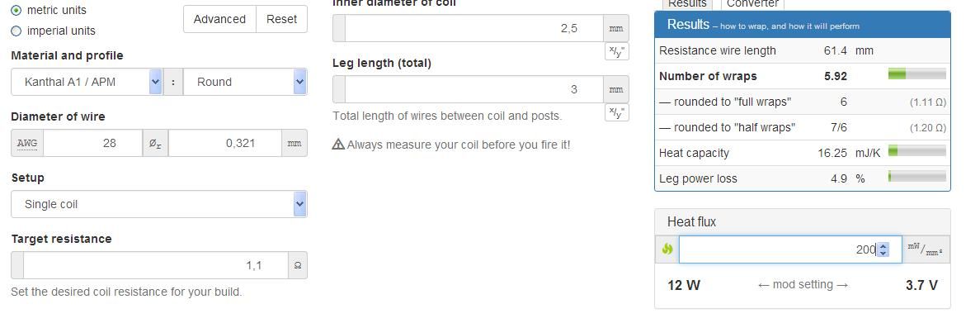The height and width of the screenshot is (323, 980).
Task: Toggle fraction x/y for leg length
Action: 616,112
